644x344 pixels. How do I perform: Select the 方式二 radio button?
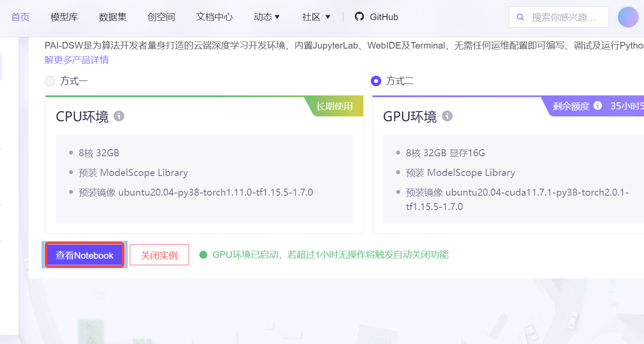point(376,81)
